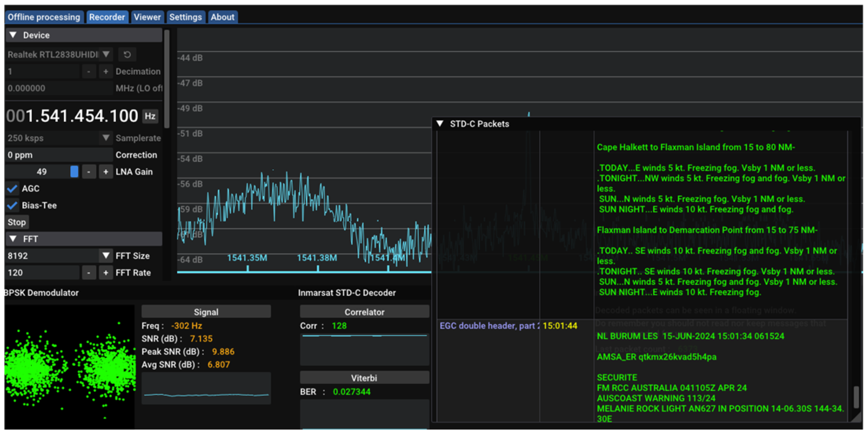Open the FFT Size dropdown
Viewport: 868px width, 434px height.
click(x=106, y=256)
